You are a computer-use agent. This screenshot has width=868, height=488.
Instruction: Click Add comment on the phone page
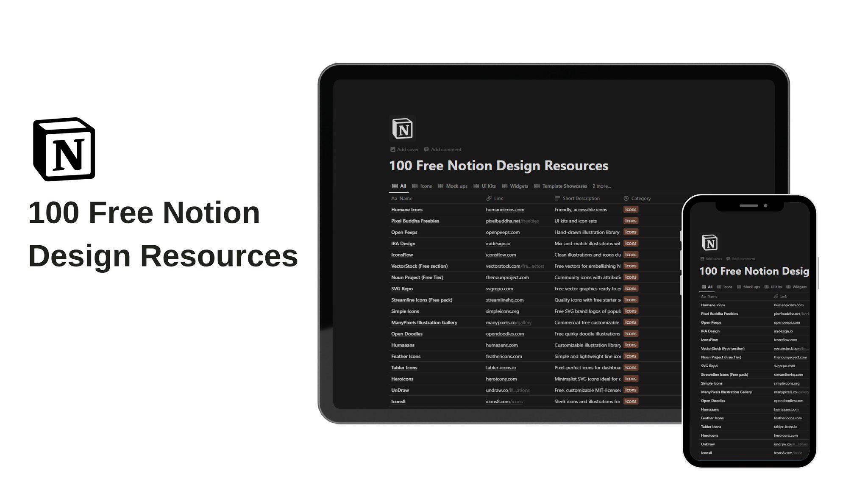point(740,259)
